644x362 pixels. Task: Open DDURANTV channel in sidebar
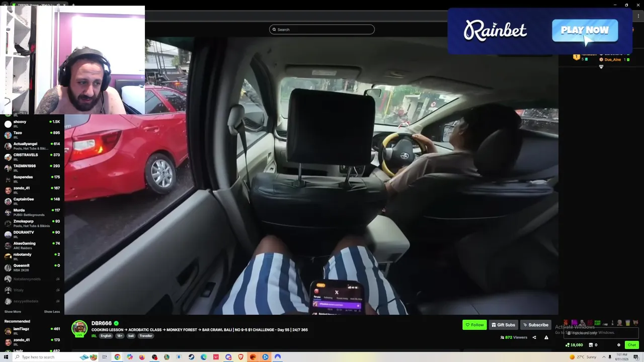[32, 234]
